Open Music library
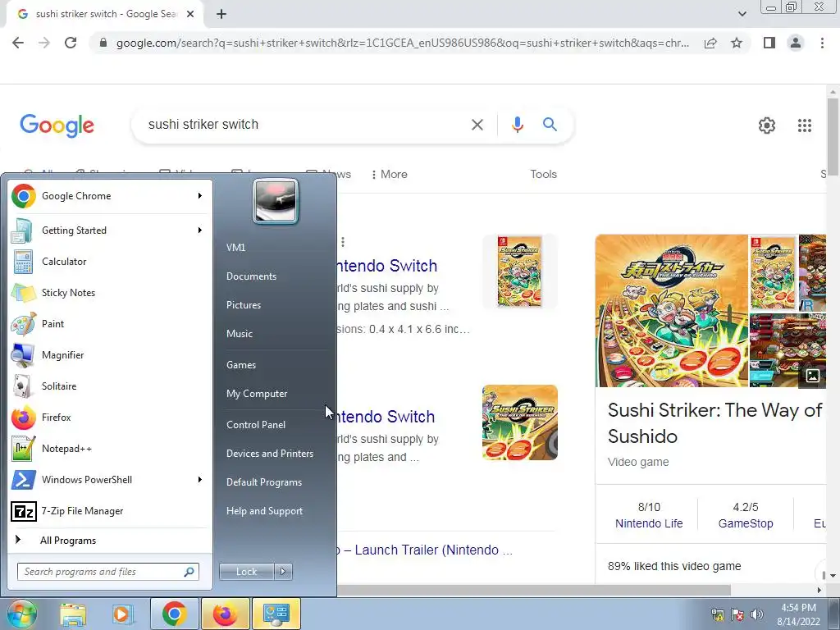Screen dimensions: 840x630 pyautogui.click(x=240, y=334)
